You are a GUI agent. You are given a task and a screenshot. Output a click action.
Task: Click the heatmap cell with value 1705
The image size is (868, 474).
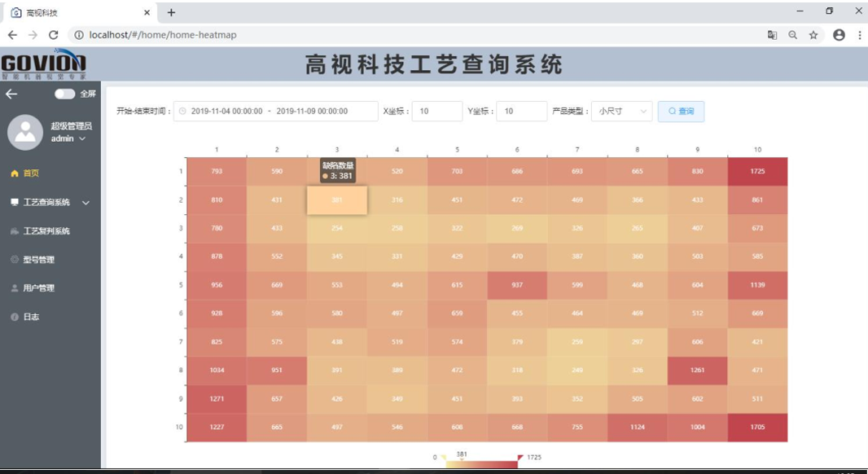click(x=757, y=427)
